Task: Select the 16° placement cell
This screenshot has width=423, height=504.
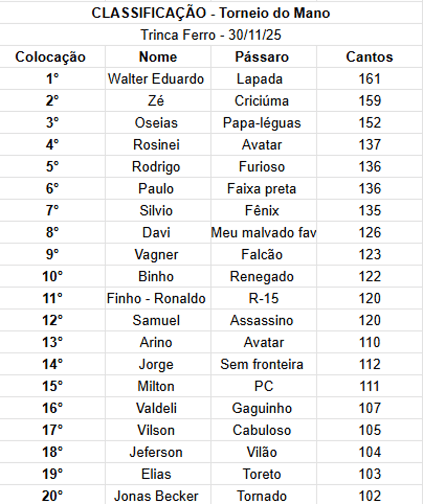Action: (x=52, y=408)
